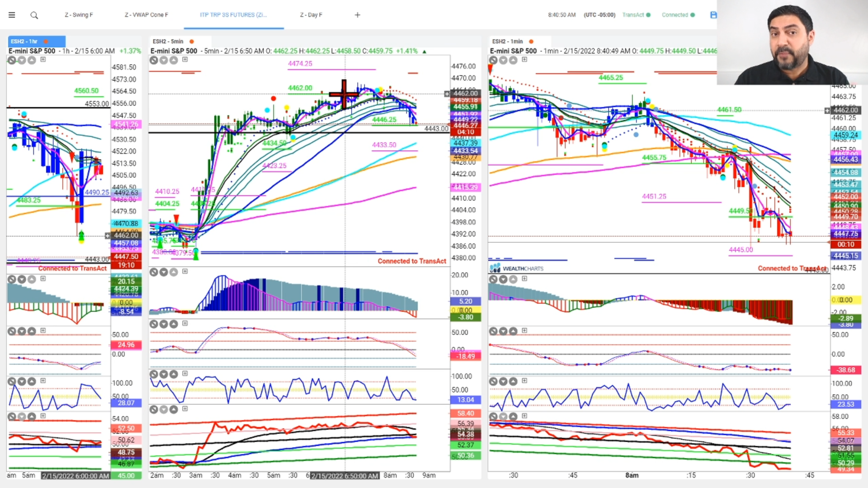This screenshot has width=868, height=488.
Task: Open the hamburger main menu
Action: point(12,15)
